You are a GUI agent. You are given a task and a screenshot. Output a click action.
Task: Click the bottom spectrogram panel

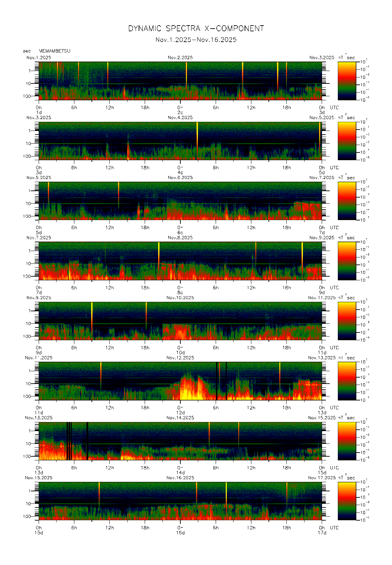[180, 501]
